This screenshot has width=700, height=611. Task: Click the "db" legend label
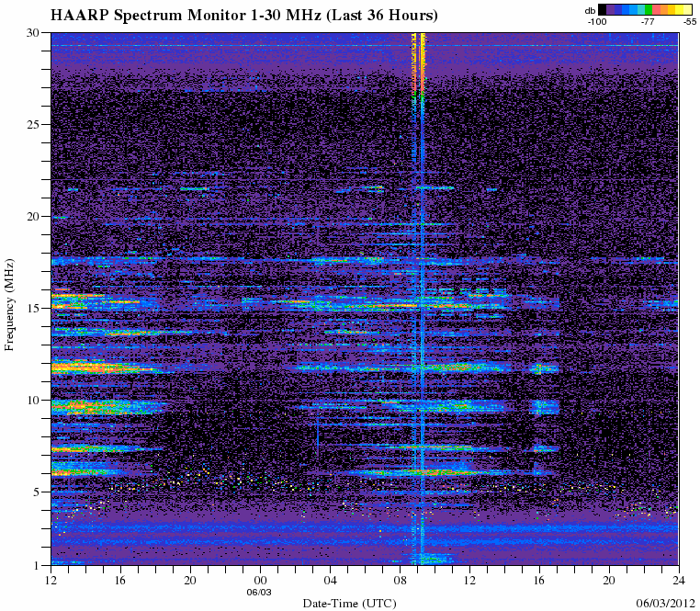(x=590, y=11)
